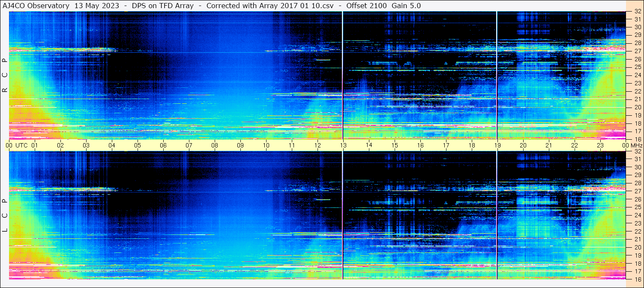Select the 06 hour tick label
Viewport: 644px width, 288px height.
pos(163,145)
